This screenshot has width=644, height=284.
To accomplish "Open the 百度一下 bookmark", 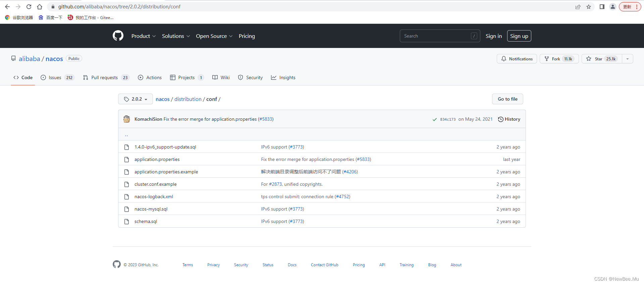I will tap(50, 17).
